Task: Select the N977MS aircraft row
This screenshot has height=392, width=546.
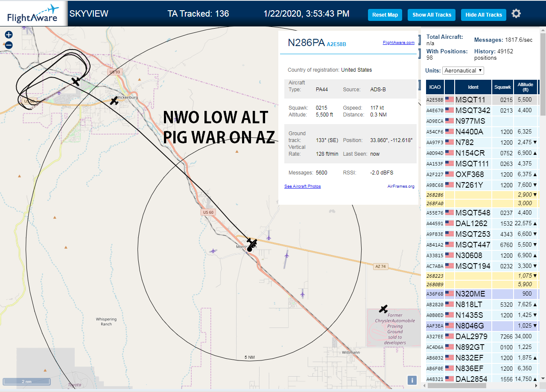Action: click(x=482, y=121)
